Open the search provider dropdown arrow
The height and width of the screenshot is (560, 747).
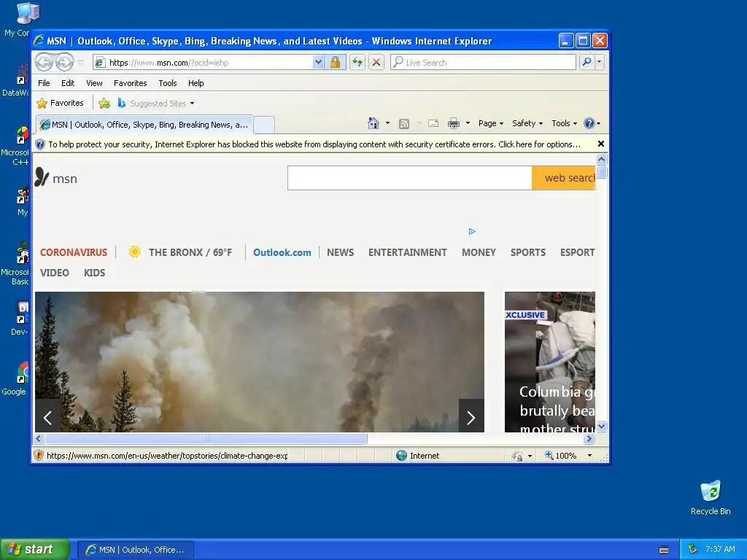[x=600, y=62]
